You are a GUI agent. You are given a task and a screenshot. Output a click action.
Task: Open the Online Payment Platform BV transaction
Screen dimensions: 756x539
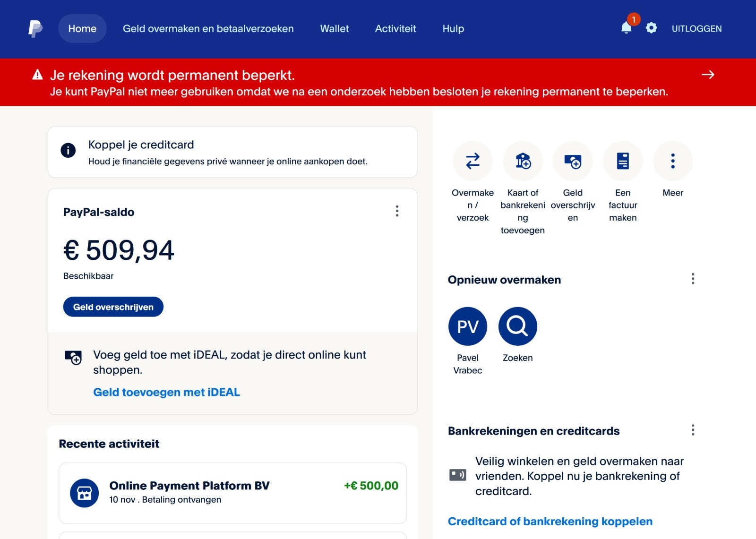tap(232, 492)
